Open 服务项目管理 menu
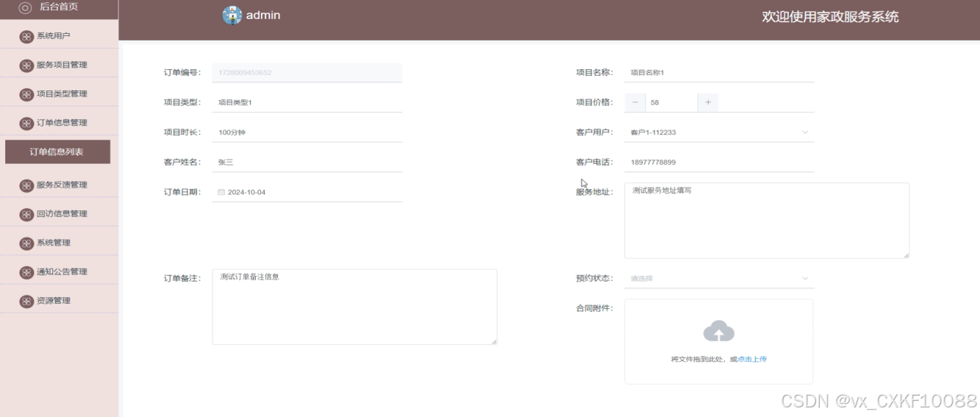 (x=59, y=65)
